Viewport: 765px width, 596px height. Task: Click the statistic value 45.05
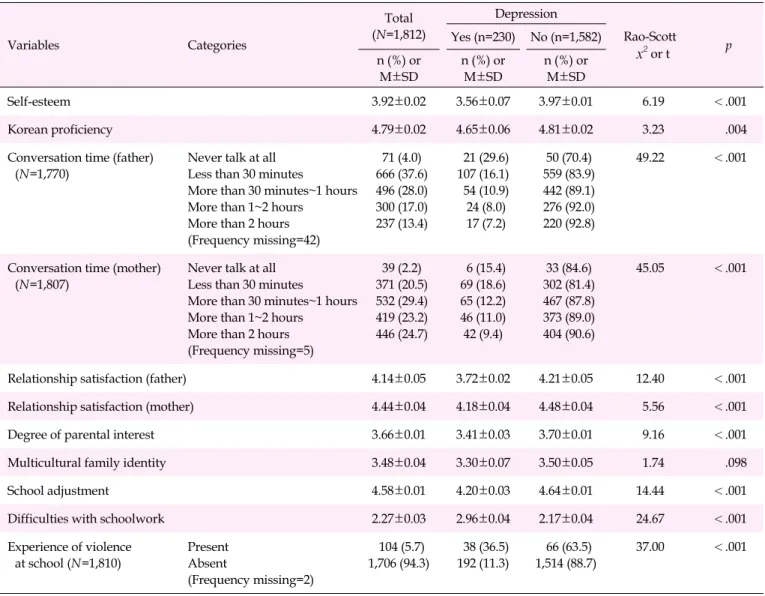pyautogui.click(x=650, y=268)
